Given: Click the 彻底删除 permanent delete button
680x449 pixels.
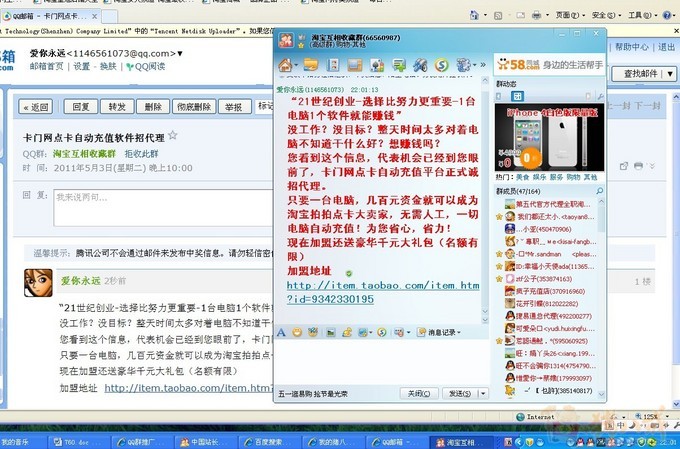Looking at the screenshot, I should (x=194, y=106).
